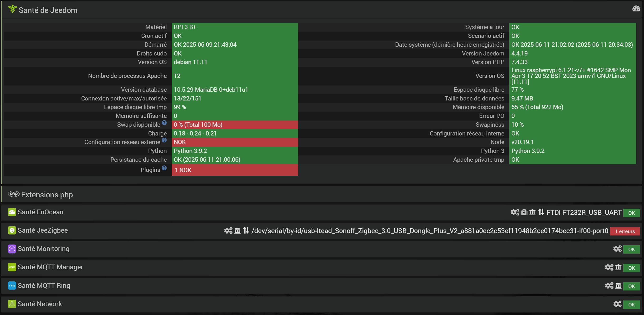Click the 'FTDI FT232R_USB_UART' EnOcean port text
644x315 pixels.
pos(584,212)
